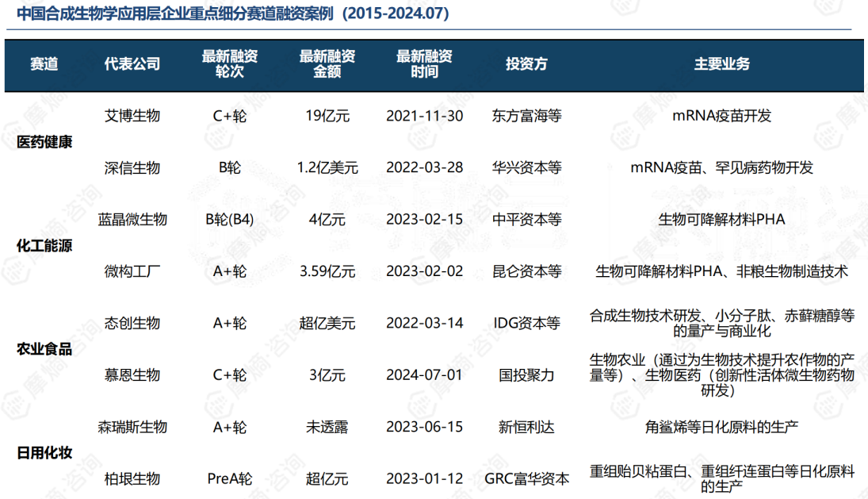
Task: Click business text 生物农业 description for 慕恩生物
Action: pyautogui.click(x=722, y=375)
